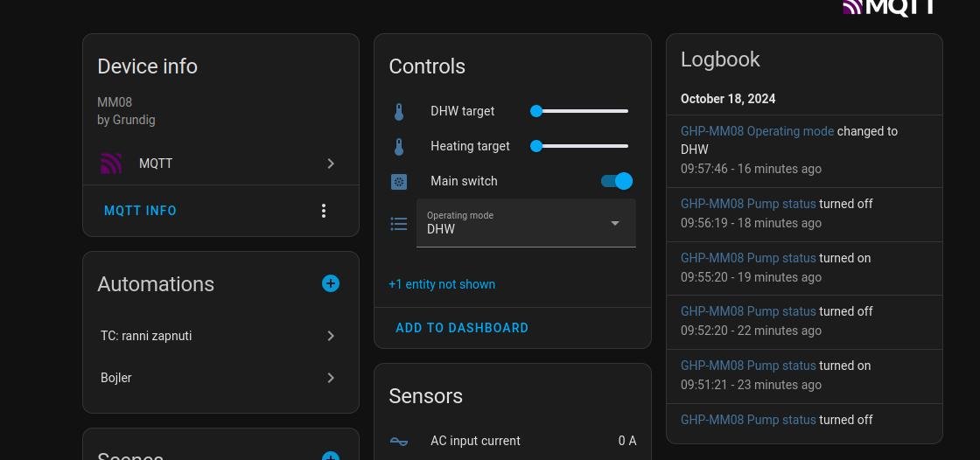Open Pump status link from 09:55:20 entry

tap(748, 258)
